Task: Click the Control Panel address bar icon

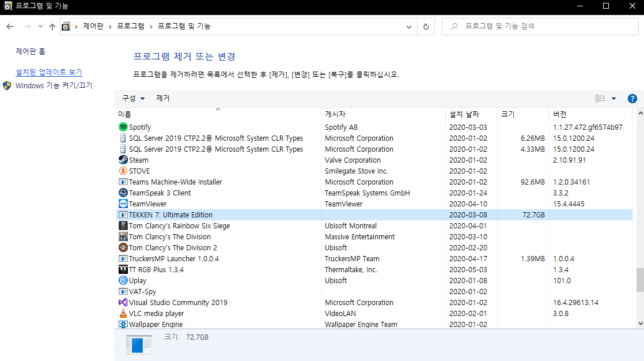Action: click(66, 27)
